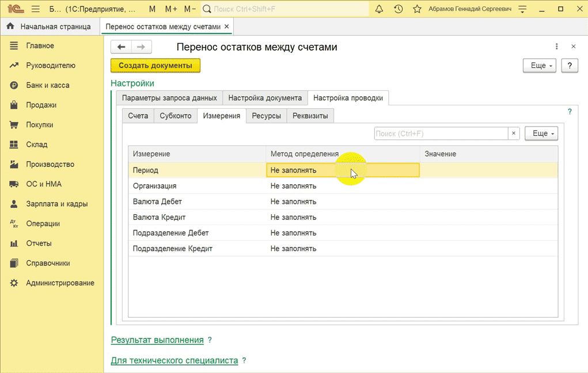Open the history clock icon
This screenshot has height=373, width=588.
[398, 9]
